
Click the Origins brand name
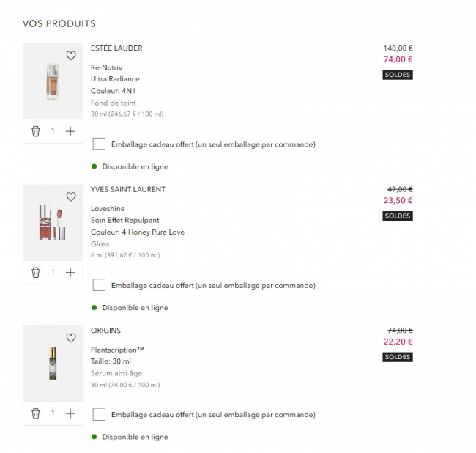tap(105, 331)
